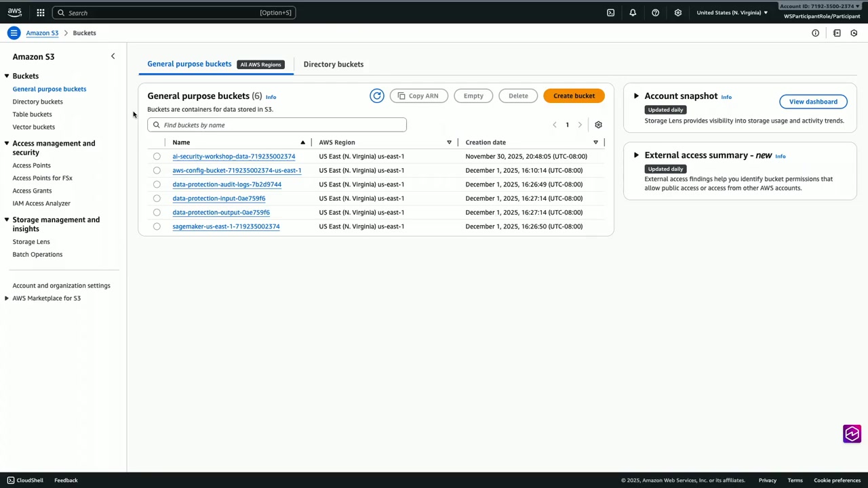Viewport: 868px width, 488px height.
Task: Open the notifications bell
Action: pos(633,12)
